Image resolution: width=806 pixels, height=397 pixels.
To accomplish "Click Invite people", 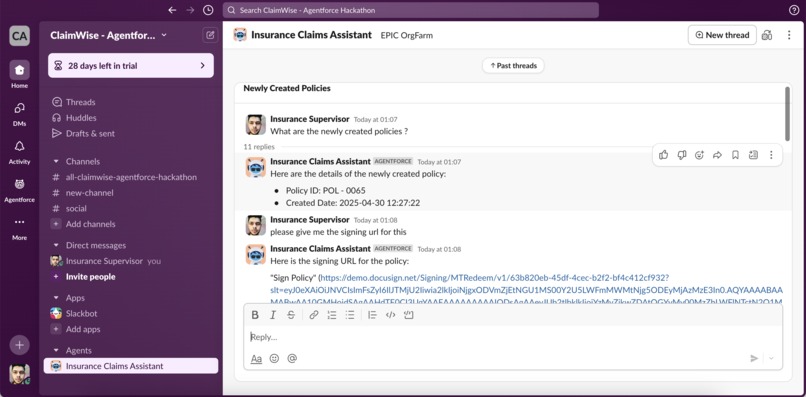I will point(131,277).
